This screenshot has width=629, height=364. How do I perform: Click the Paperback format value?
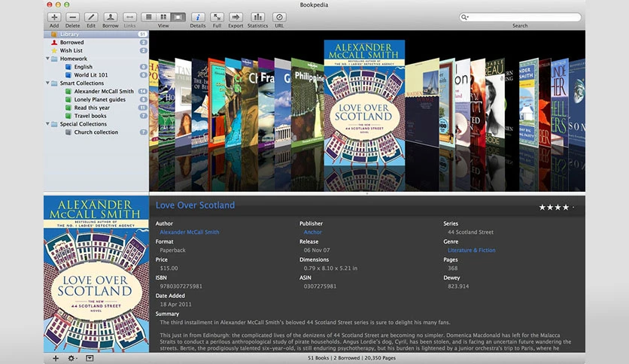point(172,250)
